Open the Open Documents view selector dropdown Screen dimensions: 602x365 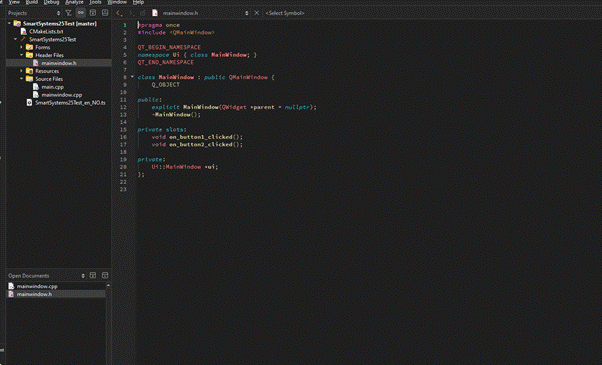coord(46,276)
